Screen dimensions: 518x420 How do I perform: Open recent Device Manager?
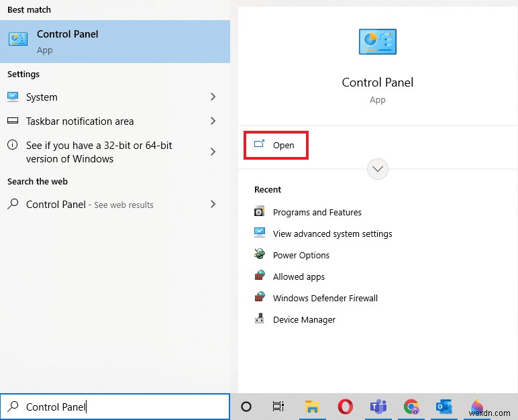click(x=304, y=319)
